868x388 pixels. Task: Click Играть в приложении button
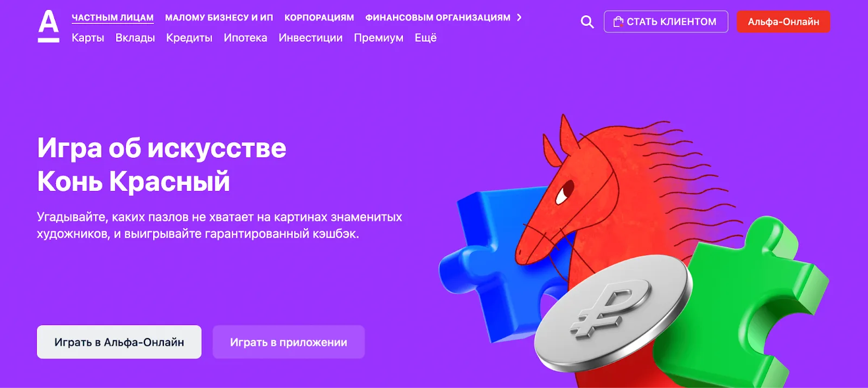(289, 342)
